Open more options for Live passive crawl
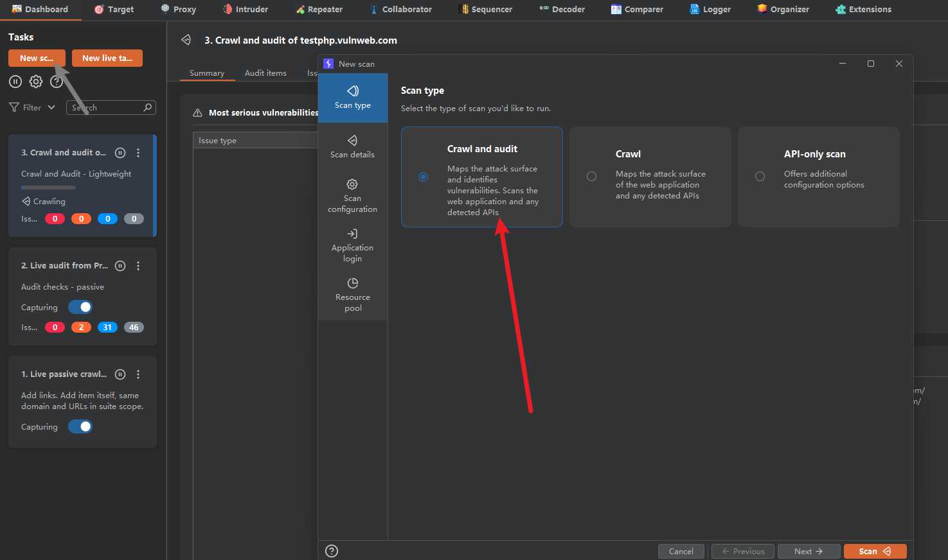 [x=138, y=374]
